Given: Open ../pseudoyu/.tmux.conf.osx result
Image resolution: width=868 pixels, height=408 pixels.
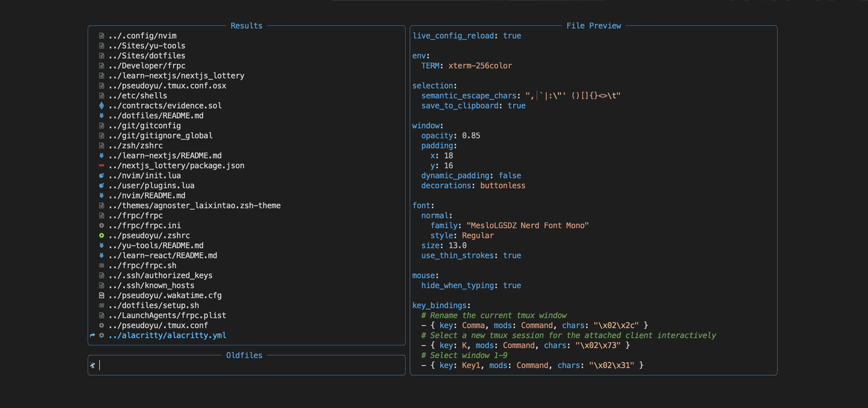Looking at the screenshot, I should click(167, 86).
